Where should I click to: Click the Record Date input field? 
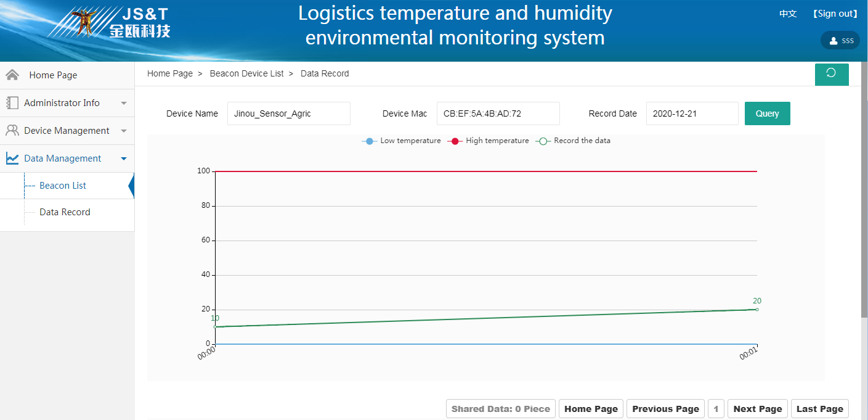pyautogui.click(x=692, y=113)
